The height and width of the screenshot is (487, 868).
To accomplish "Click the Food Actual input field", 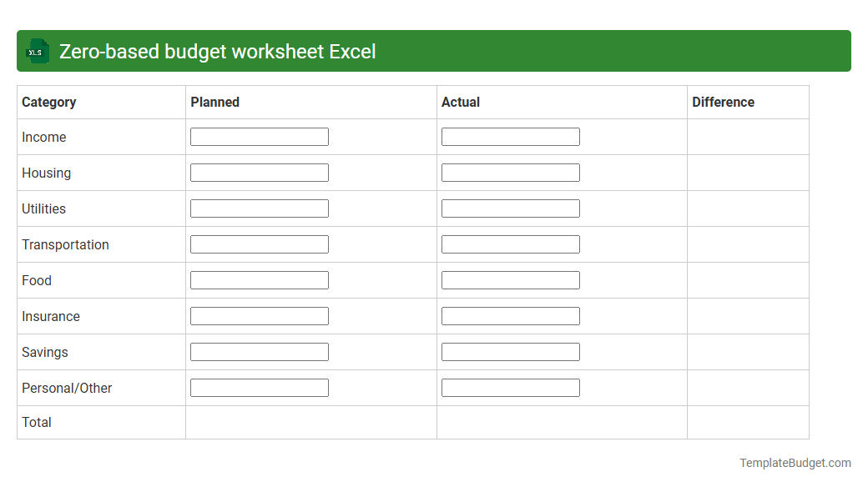I will pos(510,279).
